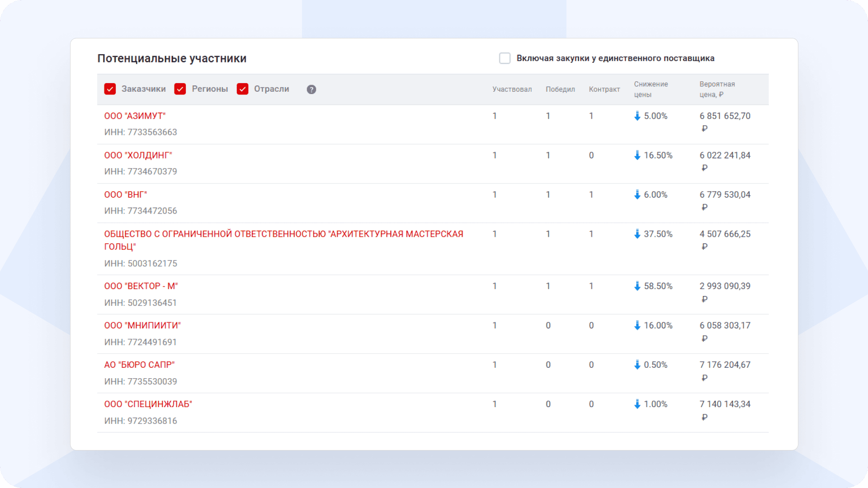Uncheck the Регионы checkbox
868x488 pixels.
180,89
